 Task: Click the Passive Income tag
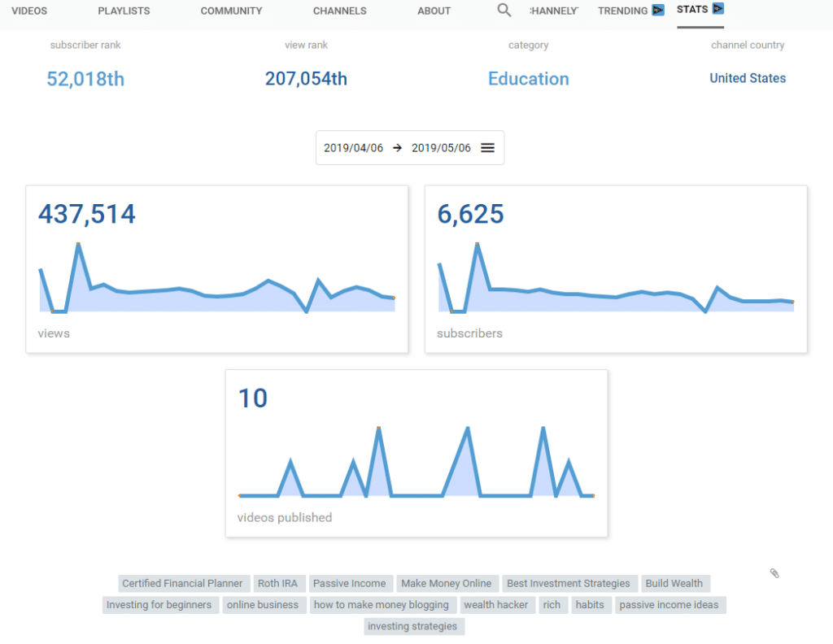(x=350, y=584)
